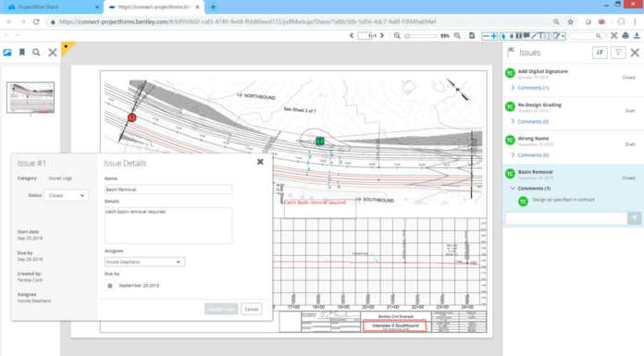Sort the Issues list
644x356 pixels.
pos(600,53)
